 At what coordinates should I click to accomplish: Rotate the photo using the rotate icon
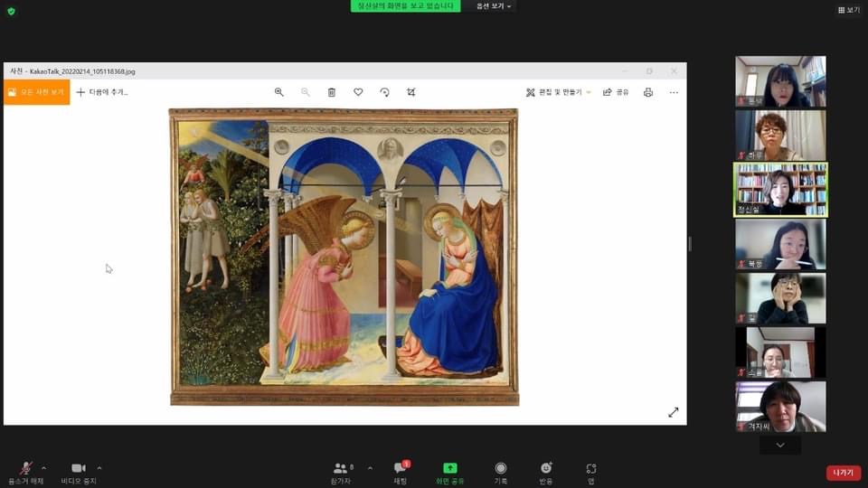(385, 92)
